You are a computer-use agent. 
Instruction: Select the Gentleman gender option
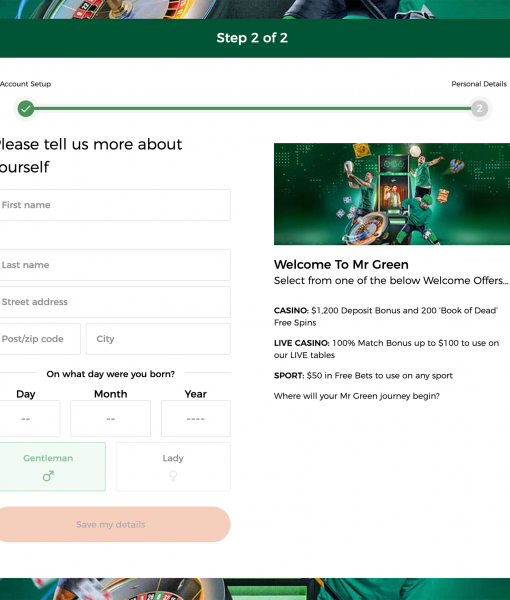pos(52,466)
